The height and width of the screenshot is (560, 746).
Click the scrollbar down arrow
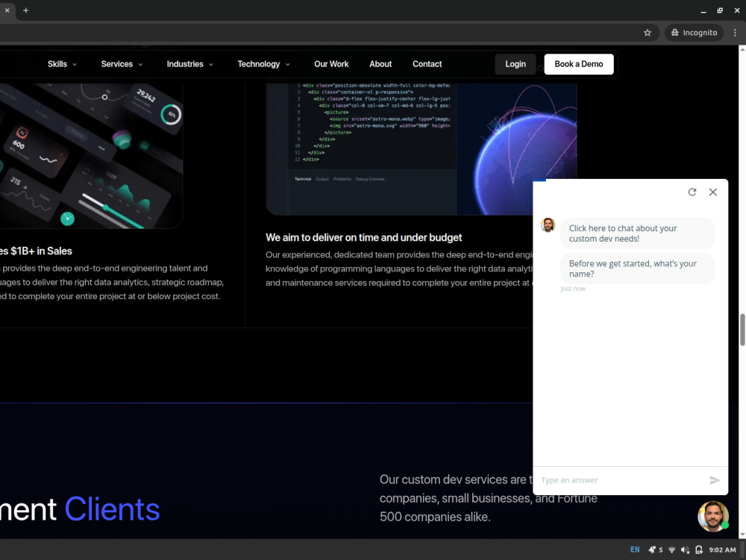click(742, 535)
